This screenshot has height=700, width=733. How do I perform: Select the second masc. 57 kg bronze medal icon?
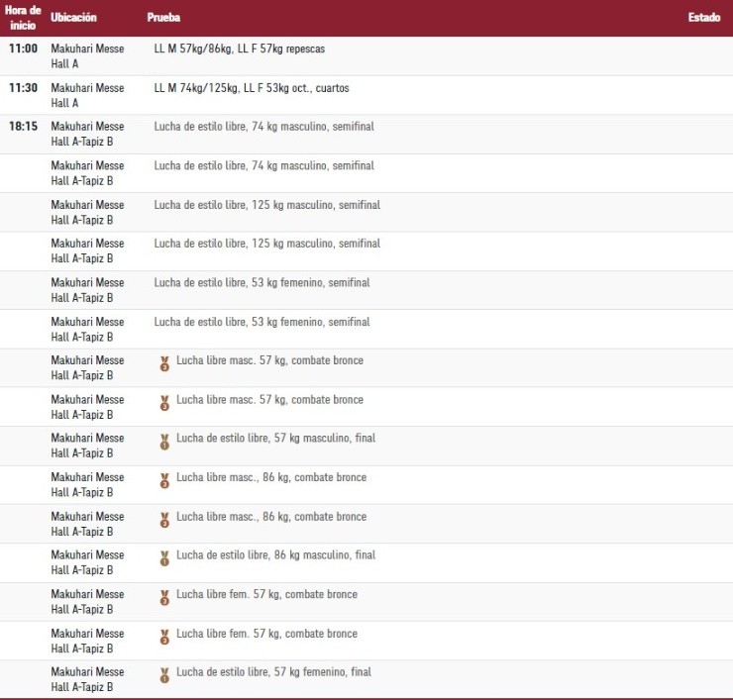pos(164,402)
